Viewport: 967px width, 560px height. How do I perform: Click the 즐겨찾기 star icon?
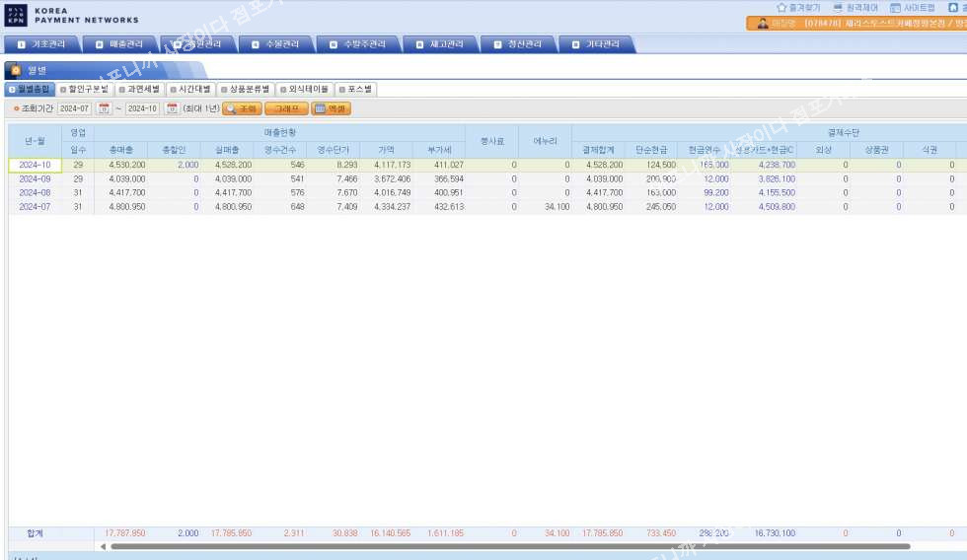[x=781, y=7]
